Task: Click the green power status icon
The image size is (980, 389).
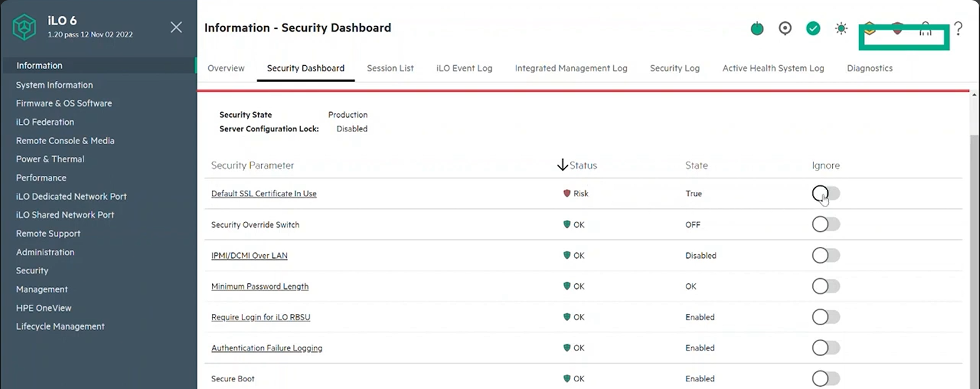Action: (757, 28)
